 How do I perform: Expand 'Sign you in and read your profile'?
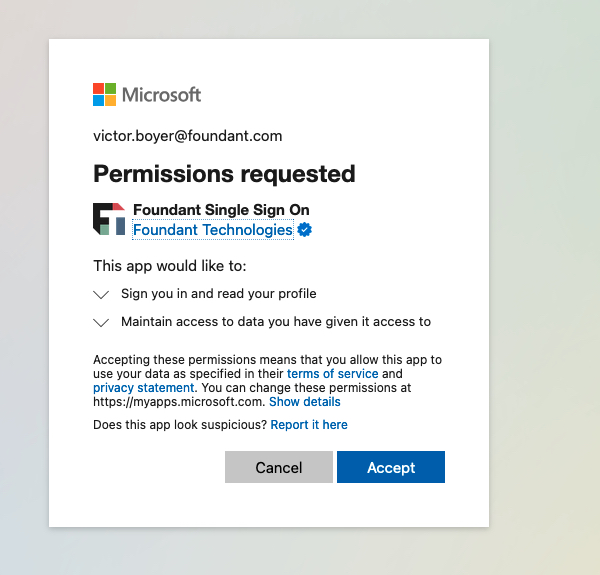(x=101, y=294)
